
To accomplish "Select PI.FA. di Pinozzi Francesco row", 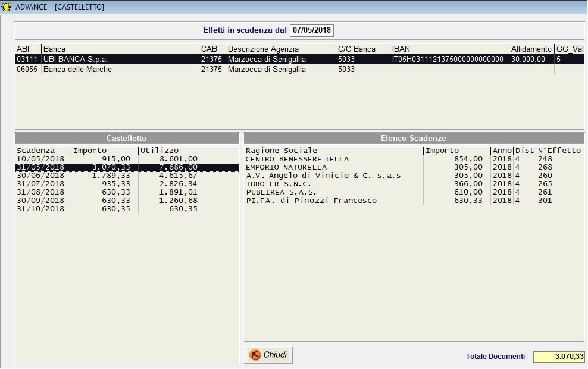I will tap(414, 200).
